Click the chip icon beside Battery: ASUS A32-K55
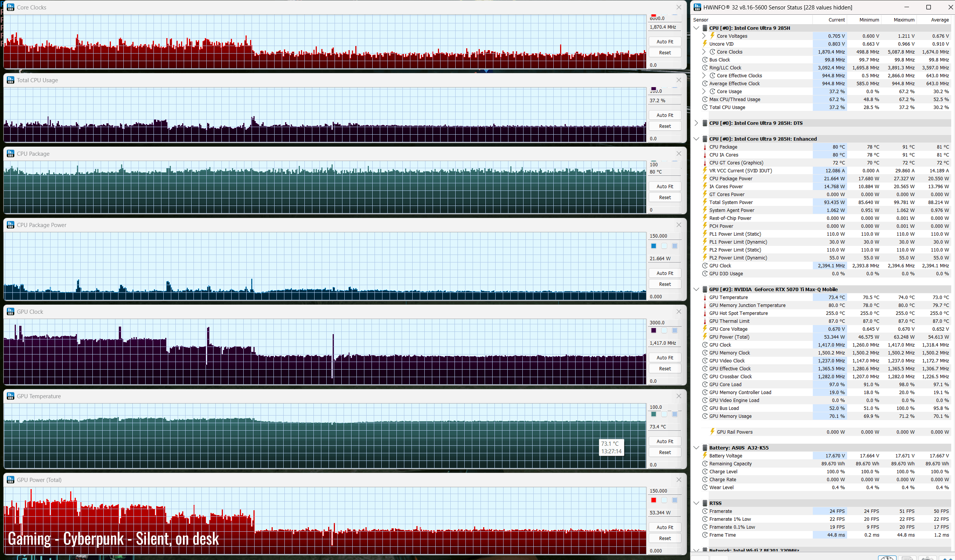The image size is (955, 560). tap(705, 448)
